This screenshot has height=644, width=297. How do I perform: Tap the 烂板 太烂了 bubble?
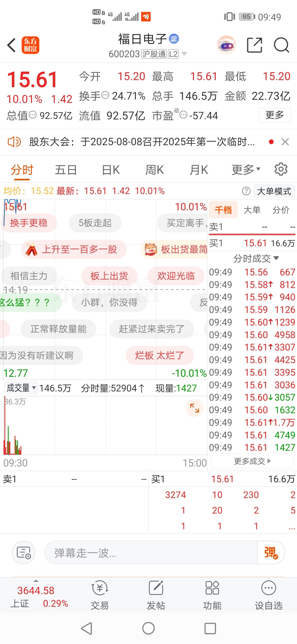click(x=160, y=355)
